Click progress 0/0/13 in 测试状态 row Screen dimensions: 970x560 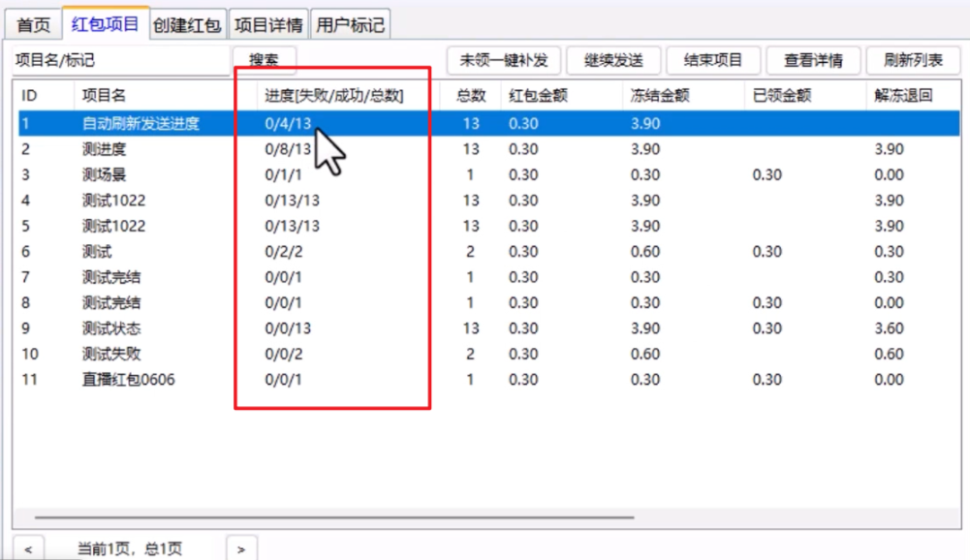(x=288, y=327)
